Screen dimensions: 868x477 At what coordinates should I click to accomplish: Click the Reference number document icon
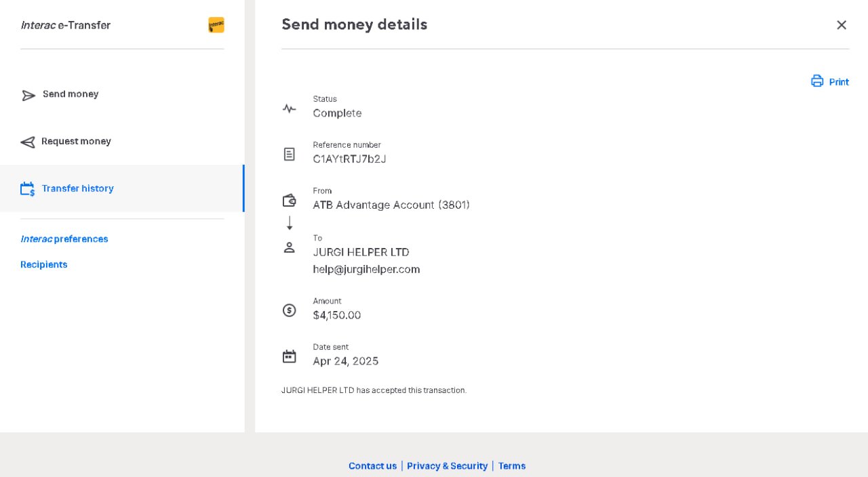coord(290,154)
